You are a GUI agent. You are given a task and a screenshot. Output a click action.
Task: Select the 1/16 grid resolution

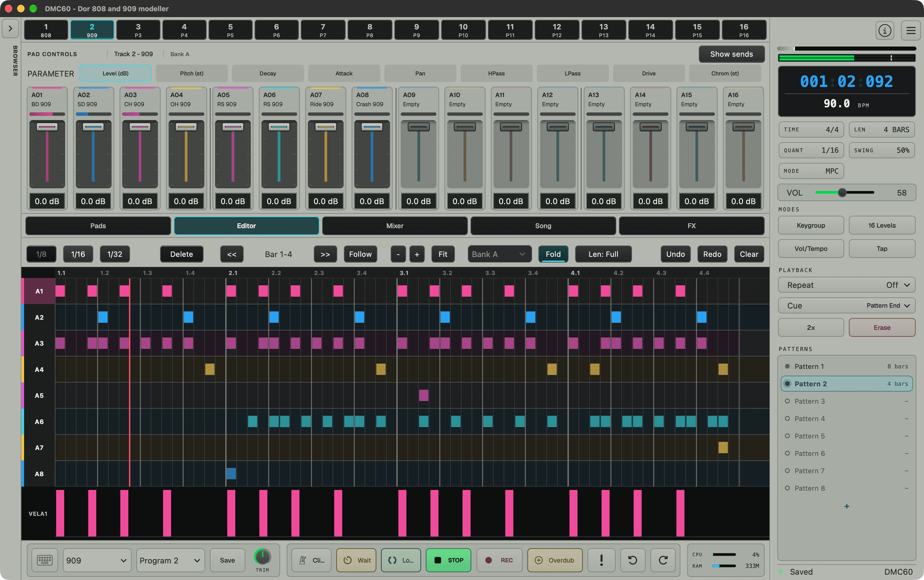point(78,254)
